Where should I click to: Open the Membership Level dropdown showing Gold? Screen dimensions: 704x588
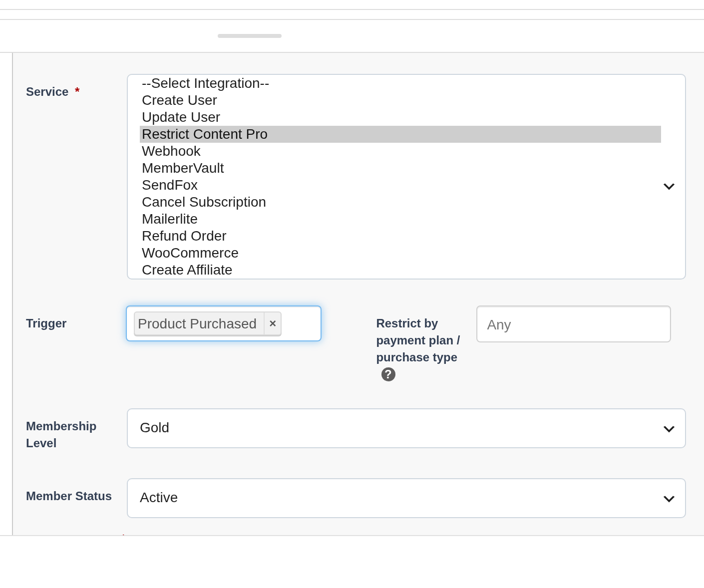click(x=406, y=428)
